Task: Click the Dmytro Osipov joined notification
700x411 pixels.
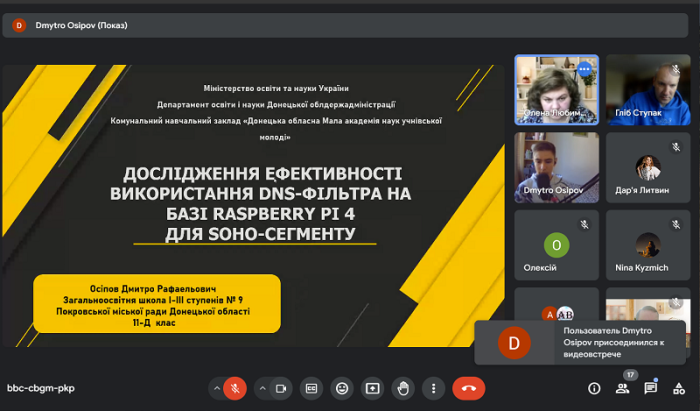Action: point(580,343)
